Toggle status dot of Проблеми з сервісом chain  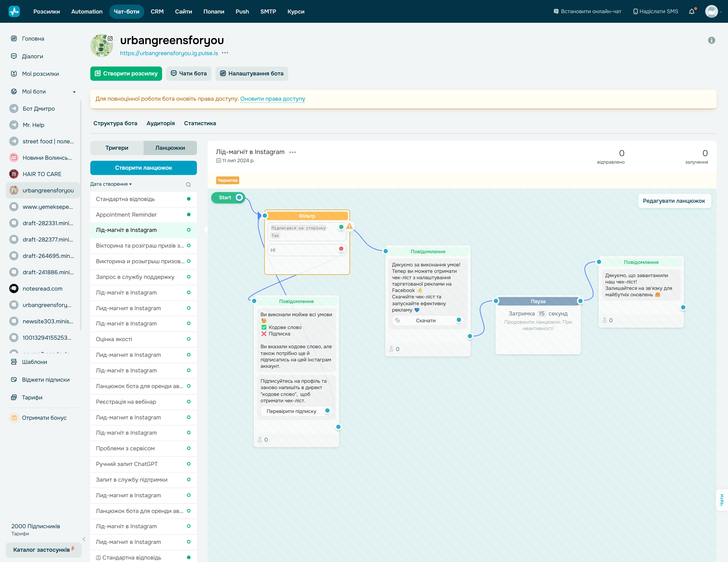(x=189, y=448)
